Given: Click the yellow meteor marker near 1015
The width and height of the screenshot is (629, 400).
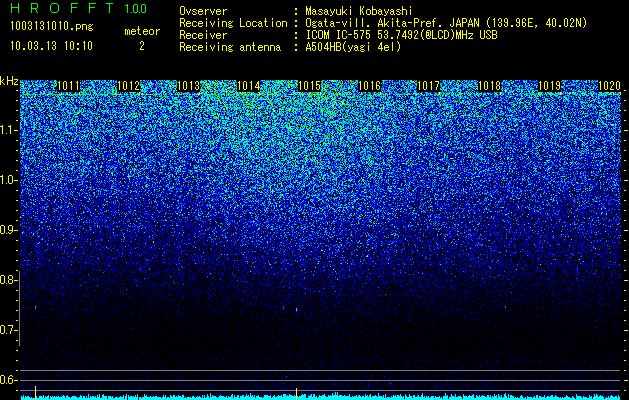Looking at the screenshot, I should pyautogui.click(x=296, y=394).
